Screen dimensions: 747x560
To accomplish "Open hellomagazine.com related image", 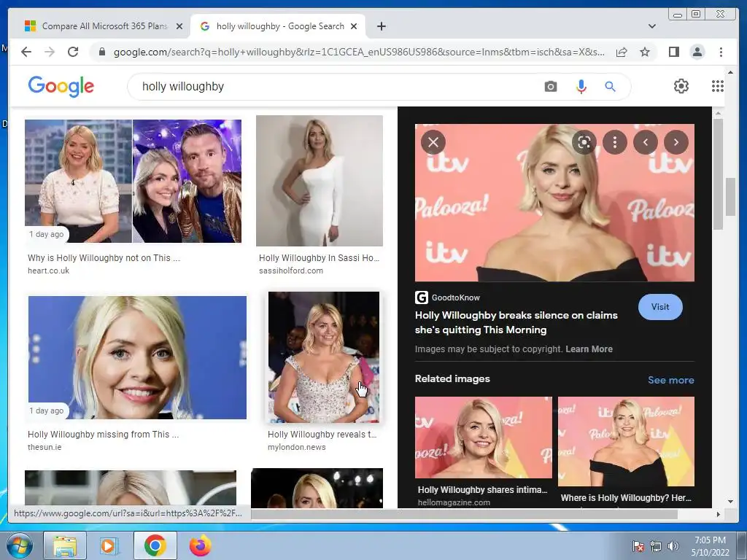I will [484, 437].
